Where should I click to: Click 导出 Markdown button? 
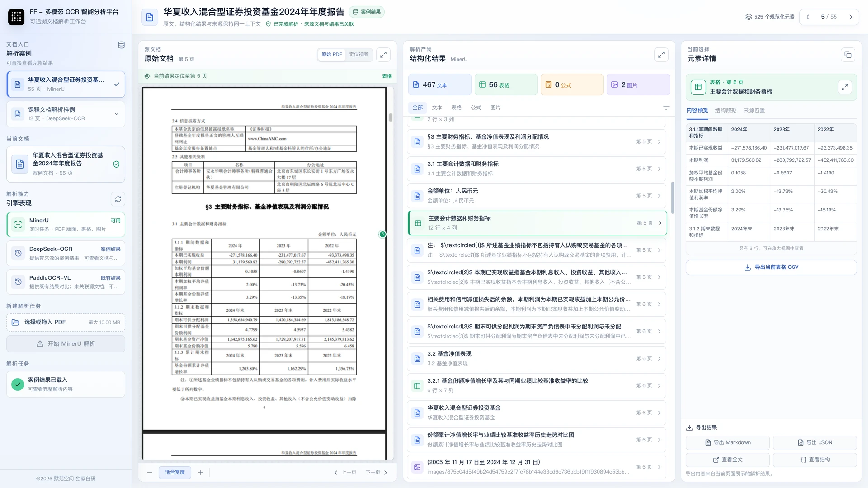point(728,443)
